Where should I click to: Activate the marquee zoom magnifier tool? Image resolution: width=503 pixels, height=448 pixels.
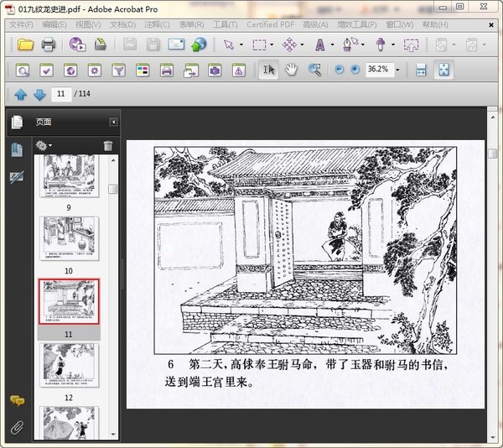point(314,70)
